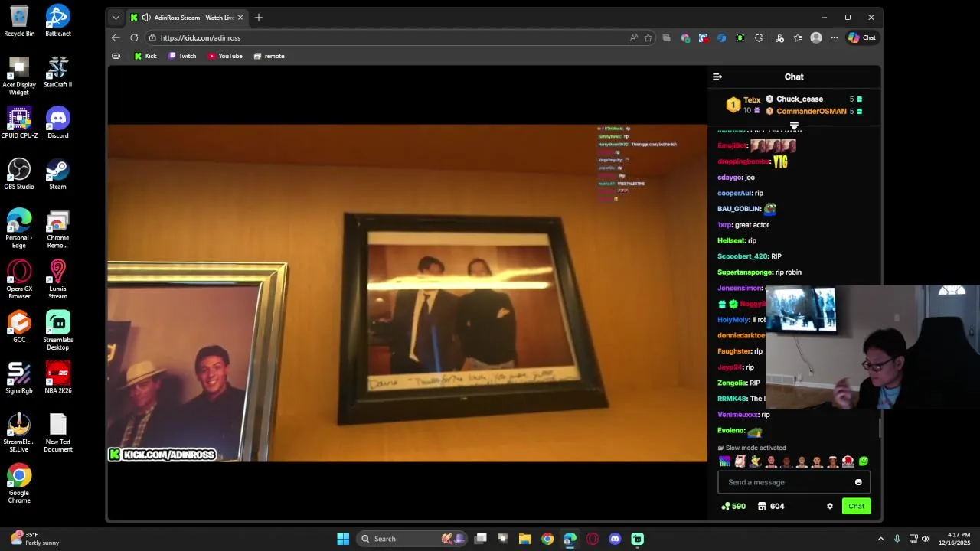The image size is (980, 551).
Task: Collapse the chat panel with the arrow icon
Action: (x=717, y=77)
